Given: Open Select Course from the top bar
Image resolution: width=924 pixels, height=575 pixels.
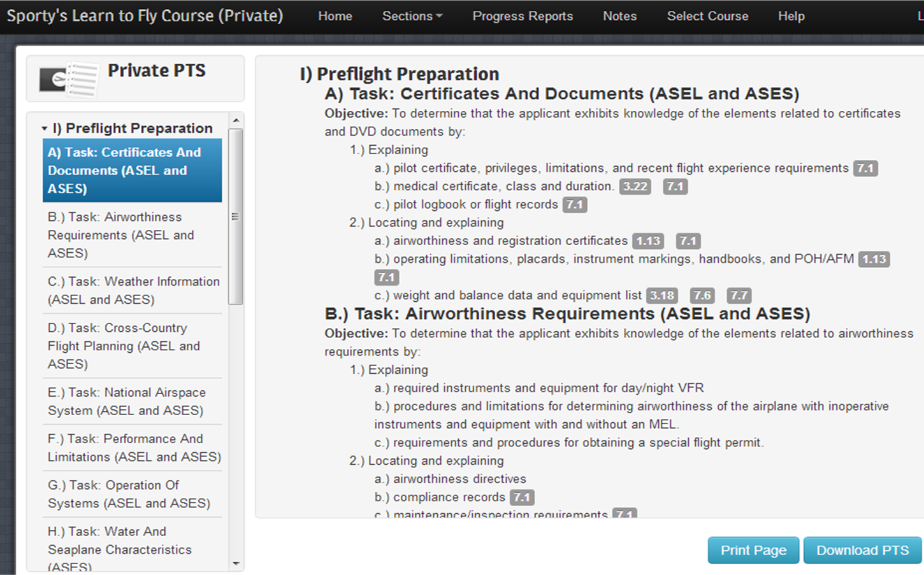Looking at the screenshot, I should point(707,16).
